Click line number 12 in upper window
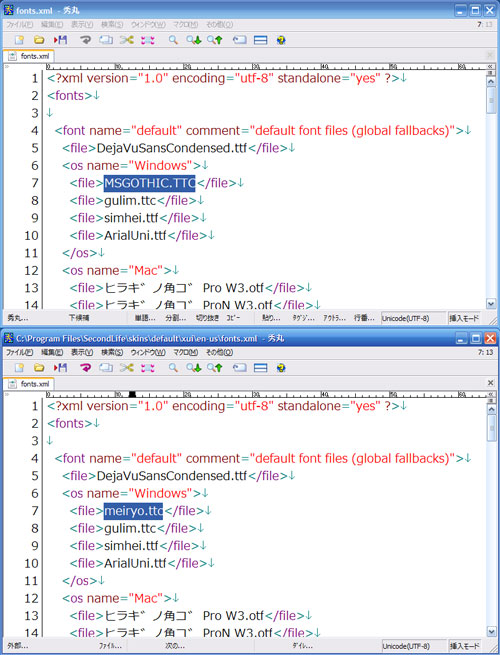The image size is (500, 655). point(31,271)
